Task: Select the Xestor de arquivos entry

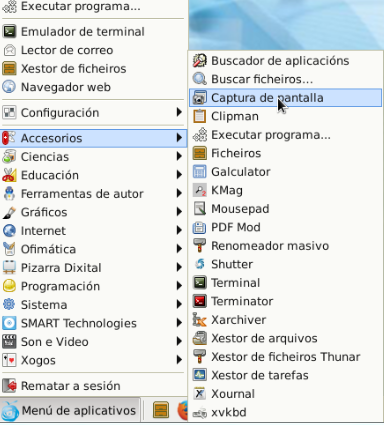Action: point(285,338)
